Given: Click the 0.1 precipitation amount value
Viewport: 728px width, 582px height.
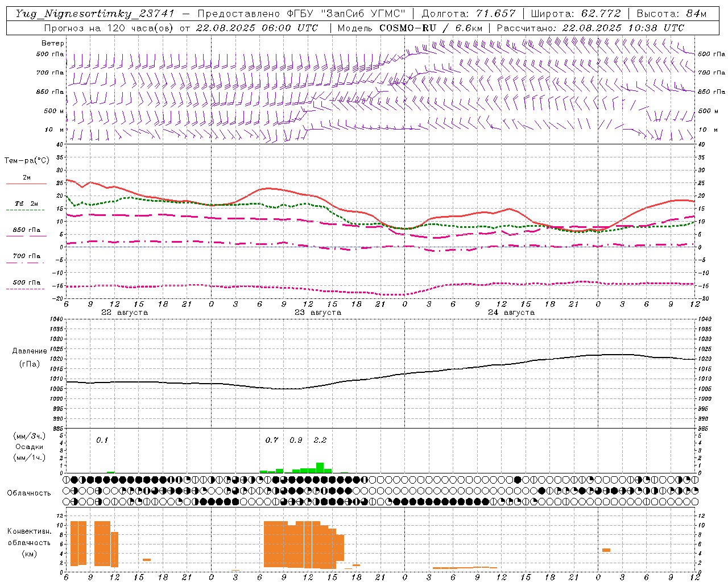Looking at the screenshot, I should [102, 440].
